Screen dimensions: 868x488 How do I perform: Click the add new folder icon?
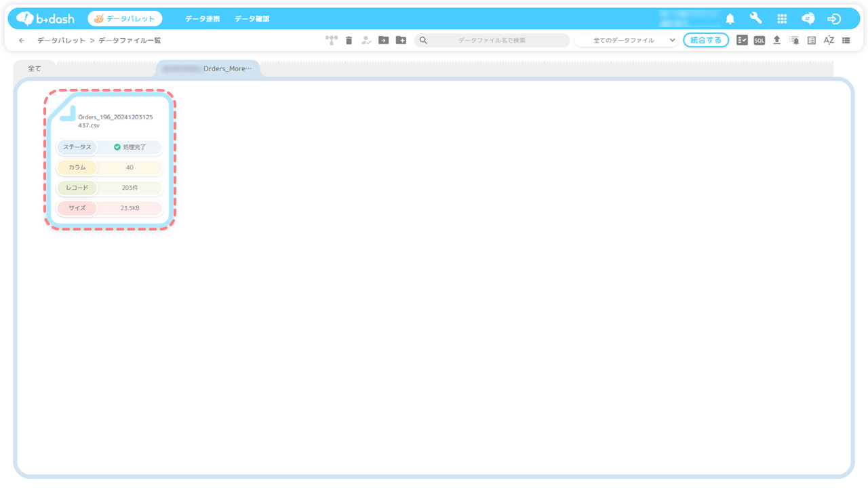(x=401, y=41)
